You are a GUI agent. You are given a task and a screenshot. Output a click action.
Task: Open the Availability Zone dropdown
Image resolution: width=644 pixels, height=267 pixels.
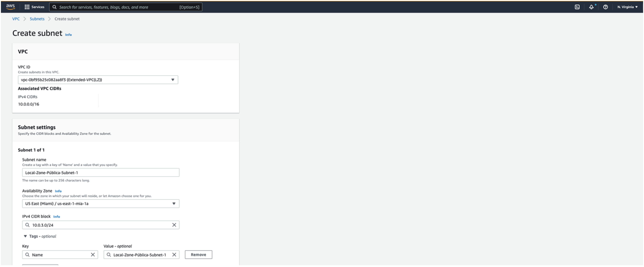(x=100, y=203)
